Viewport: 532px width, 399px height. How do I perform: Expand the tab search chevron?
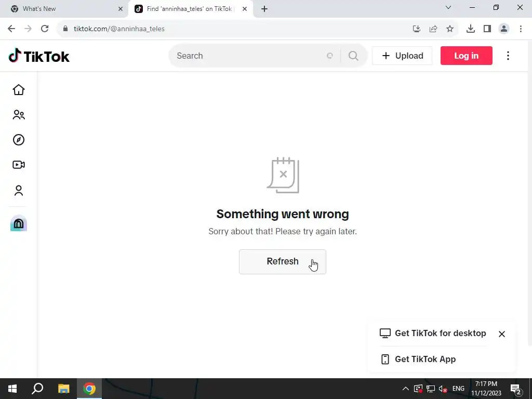pyautogui.click(x=448, y=7)
